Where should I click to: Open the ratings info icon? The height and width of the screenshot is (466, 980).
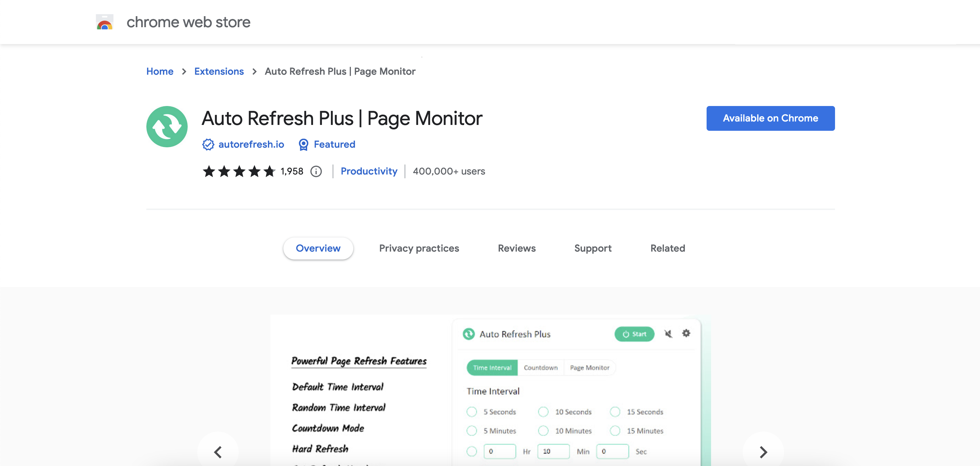[316, 171]
